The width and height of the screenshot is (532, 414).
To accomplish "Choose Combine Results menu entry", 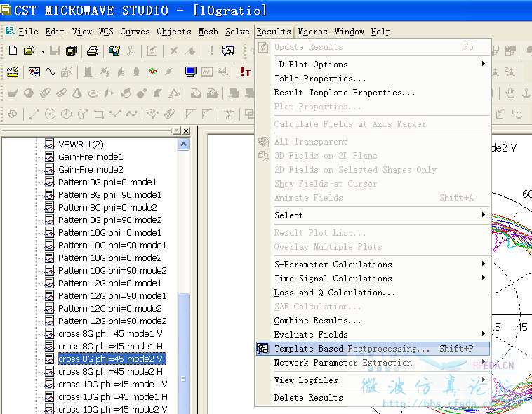I will click(x=373, y=321).
